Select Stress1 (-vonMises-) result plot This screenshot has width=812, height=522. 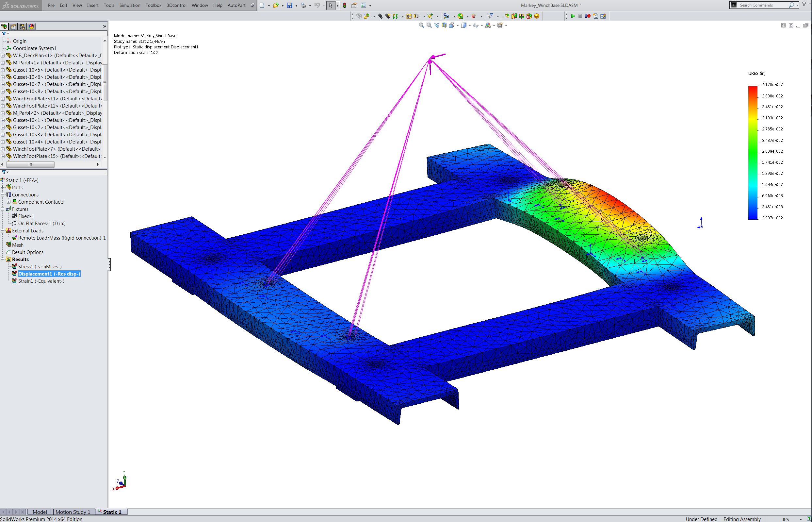(40, 267)
